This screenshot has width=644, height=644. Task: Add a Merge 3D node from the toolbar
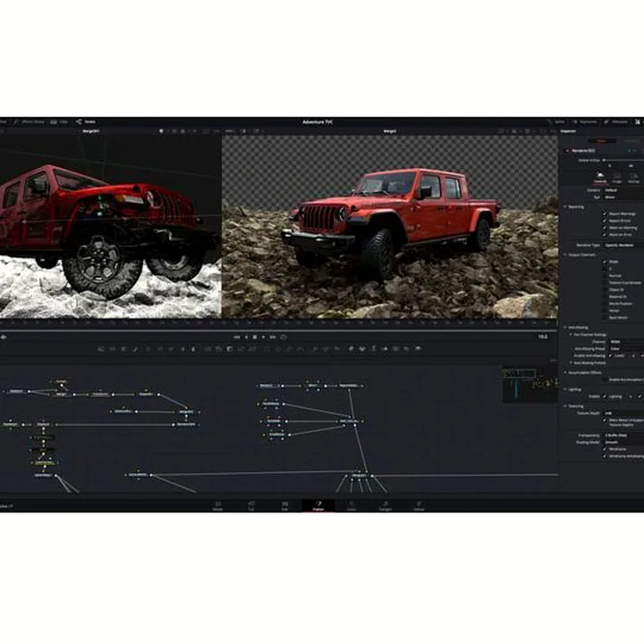coord(385,349)
